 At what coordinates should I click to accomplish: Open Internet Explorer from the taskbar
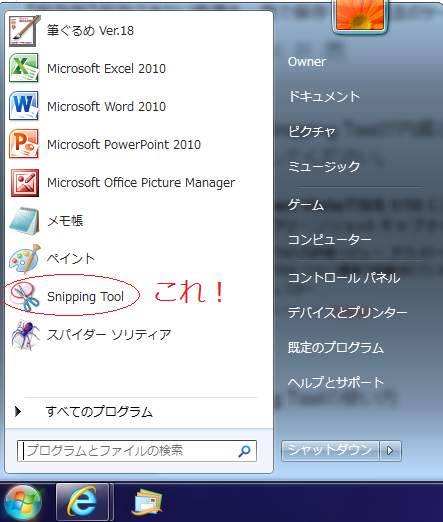pyautogui.click(x=82, y=502)
